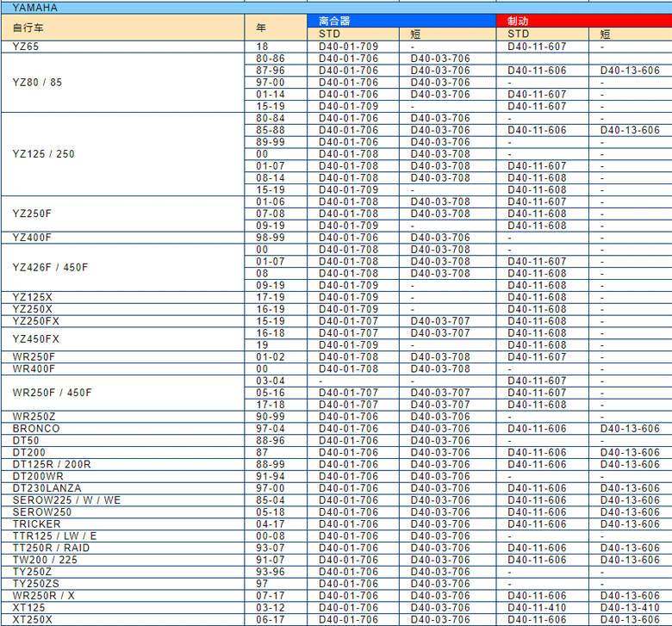This screenshot has height=626, width=672.
Task: Select the DT230LANZA model cell
Action: click(122, 488)
